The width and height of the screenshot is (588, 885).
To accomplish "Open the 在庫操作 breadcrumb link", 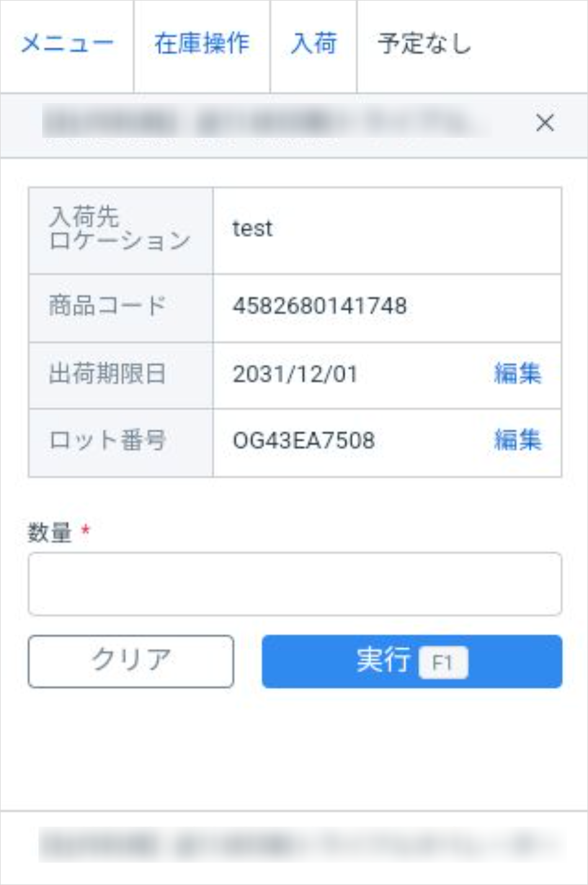I will point(202,44).
